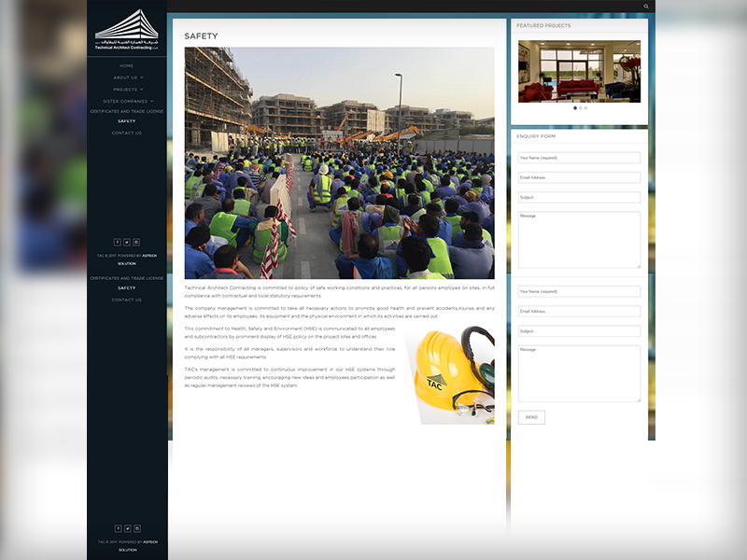Viewport: 747px width, 560px height.
Task: Click the Facebook icon at the sidebar's very bottom
Action: (118, 528)
